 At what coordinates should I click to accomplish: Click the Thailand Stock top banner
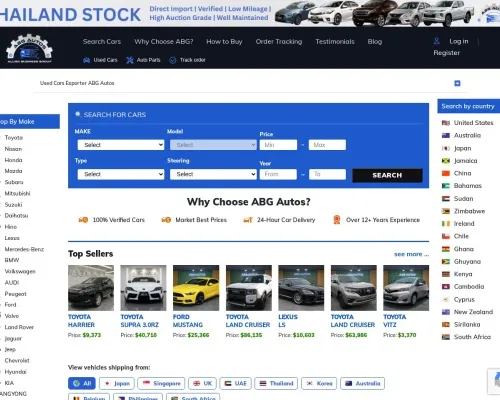coord(250,13)
